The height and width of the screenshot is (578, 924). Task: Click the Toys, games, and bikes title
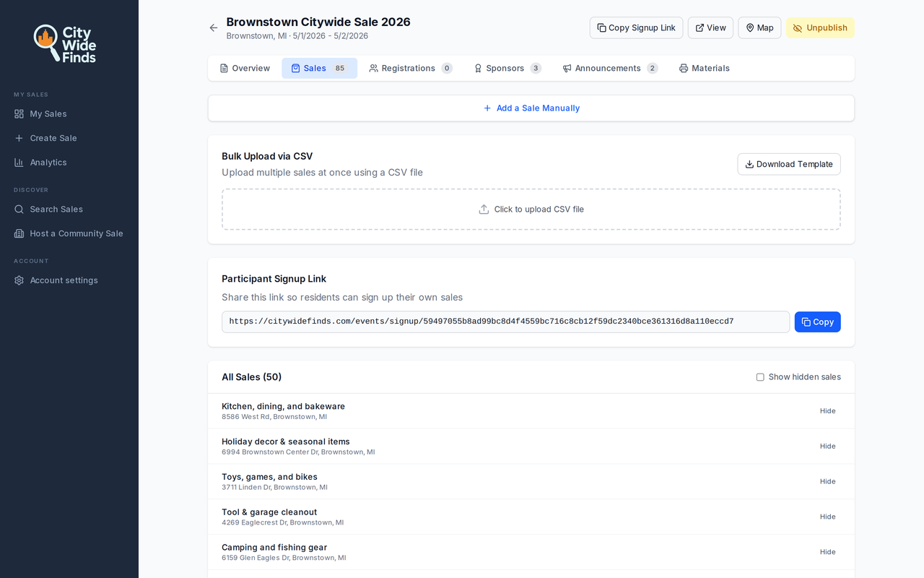coord(269,477)
